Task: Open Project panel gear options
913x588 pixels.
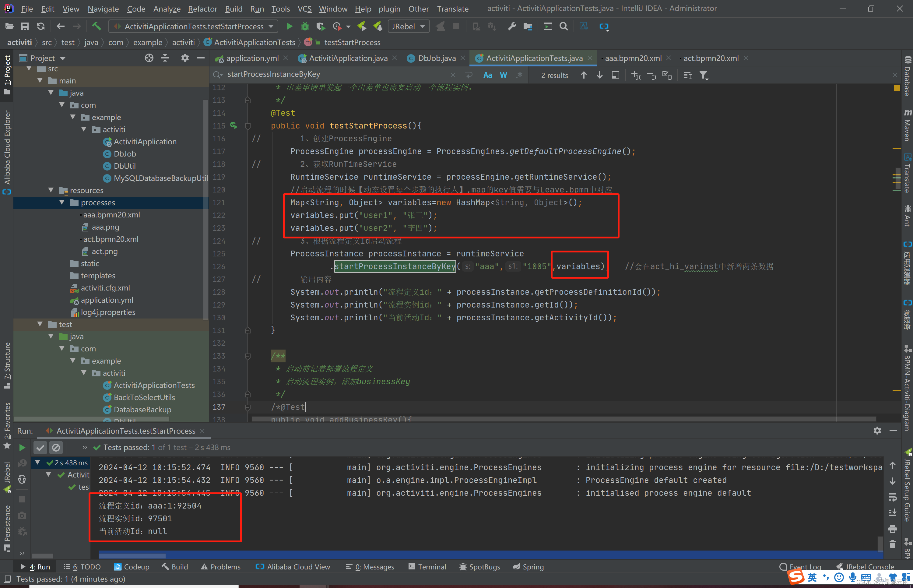Action: 185,58
